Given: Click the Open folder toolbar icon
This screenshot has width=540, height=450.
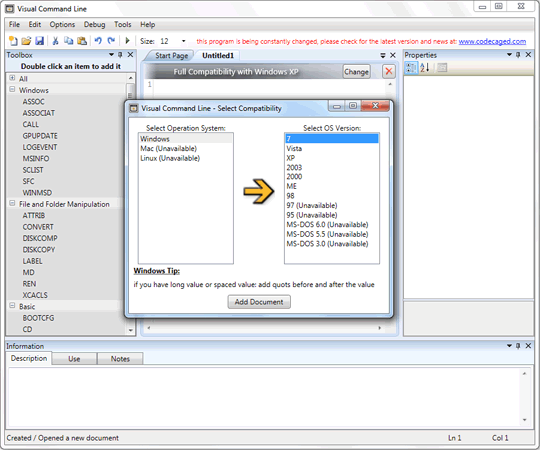Looking at the screenshot, I should coord(26,41).
